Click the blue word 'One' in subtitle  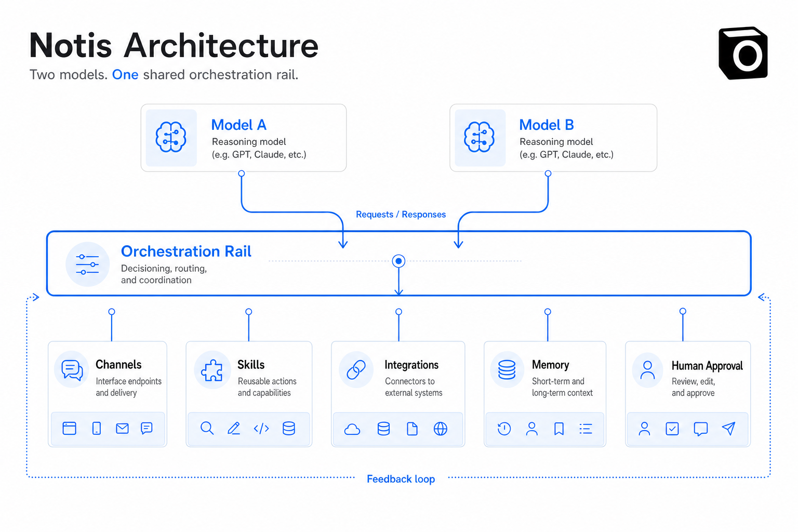(x=125, y=75)
